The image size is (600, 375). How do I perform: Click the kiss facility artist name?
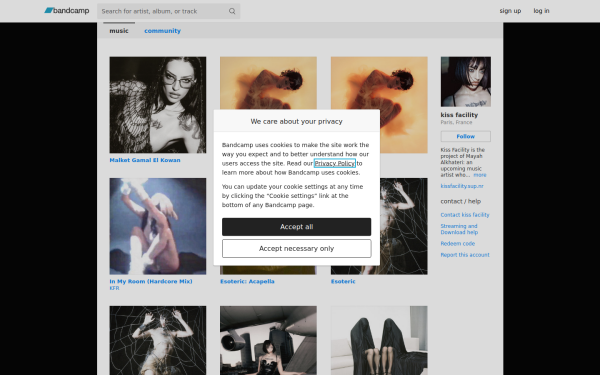tap(459, 115)
